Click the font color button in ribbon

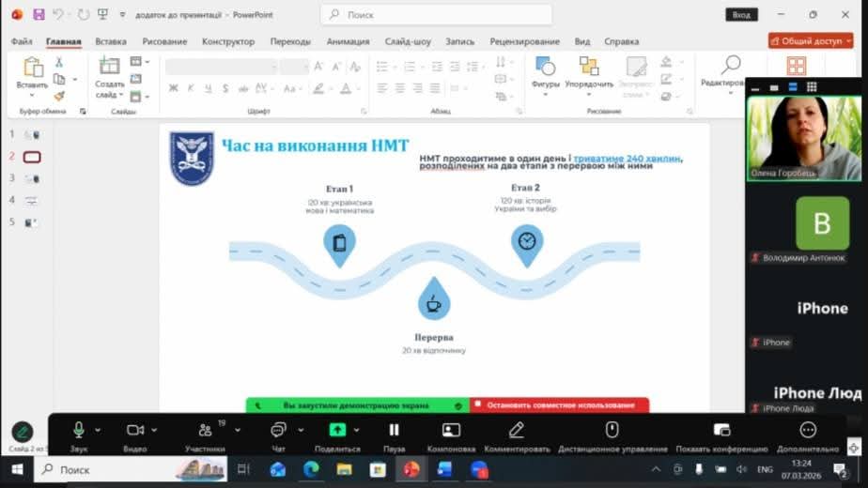click(346, 88)
